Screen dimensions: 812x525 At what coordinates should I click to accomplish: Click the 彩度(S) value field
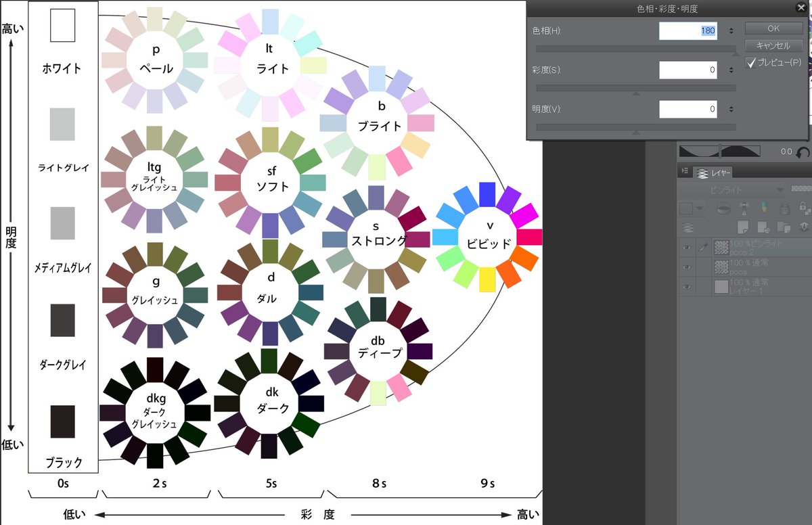point(688,70)
